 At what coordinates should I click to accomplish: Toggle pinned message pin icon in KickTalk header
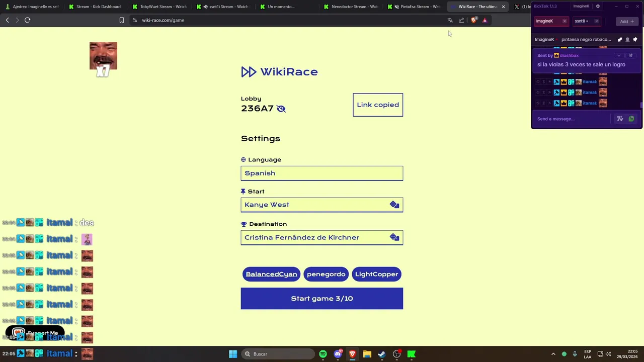coord(635,40)
